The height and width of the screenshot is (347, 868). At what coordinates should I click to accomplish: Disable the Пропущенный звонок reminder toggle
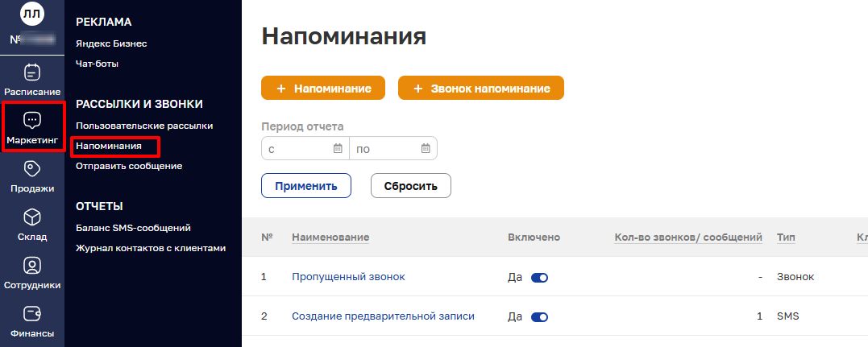pos(539,277)
